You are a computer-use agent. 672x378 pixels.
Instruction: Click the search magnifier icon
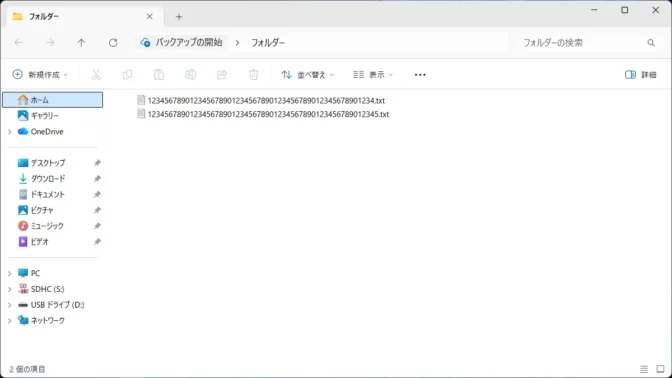tap(651, 42)
